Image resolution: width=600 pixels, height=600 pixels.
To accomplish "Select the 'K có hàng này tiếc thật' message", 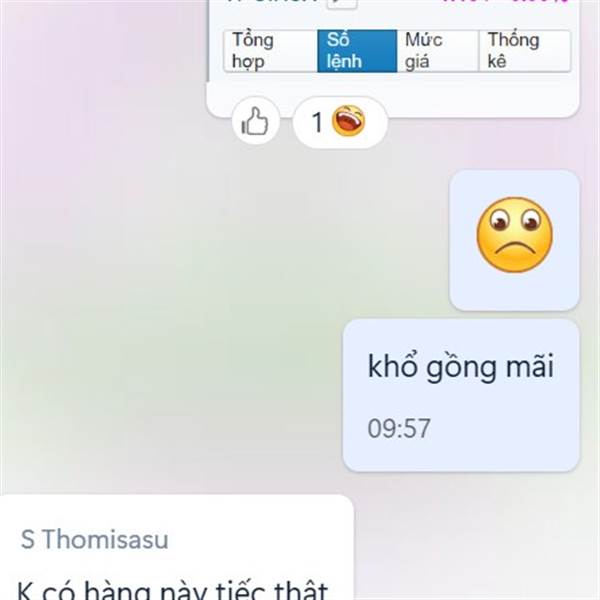I will 173,590.
